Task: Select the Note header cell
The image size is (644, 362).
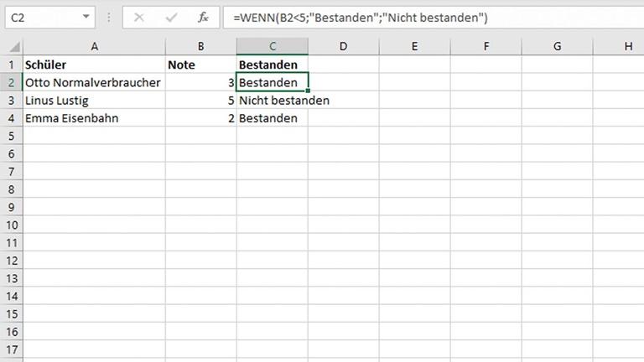Action: point(200,65)
